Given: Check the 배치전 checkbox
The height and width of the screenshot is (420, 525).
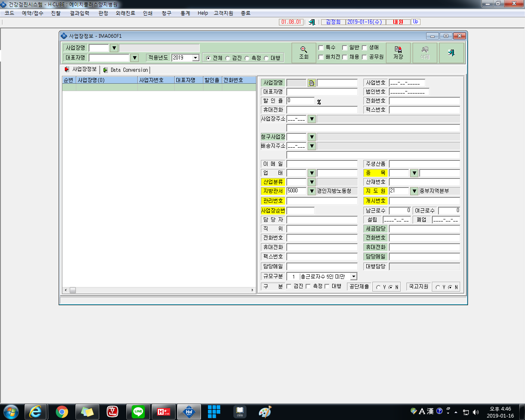Looking at the screenshot, I should click(321, 57).
